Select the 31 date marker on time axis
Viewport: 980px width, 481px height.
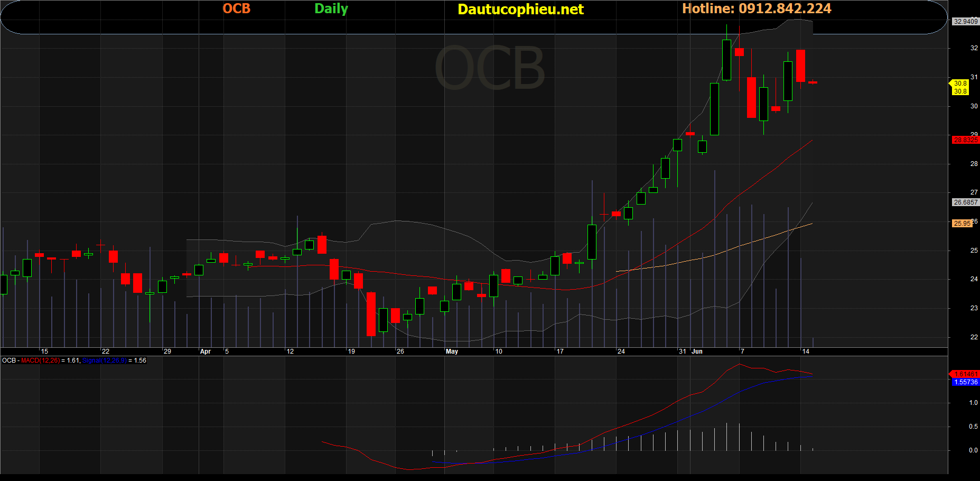pyautogui.click(x=683, y=351)
